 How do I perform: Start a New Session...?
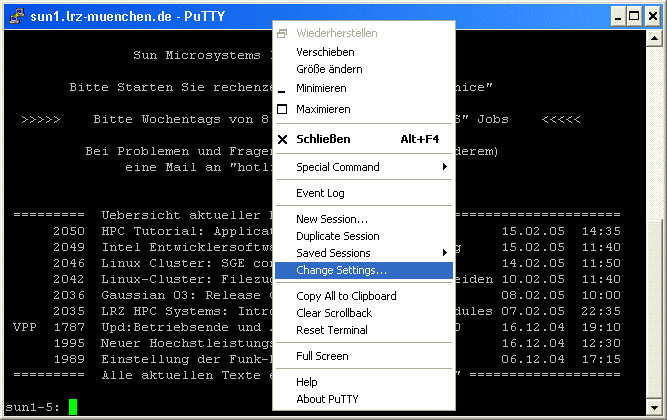click(364, 219)
